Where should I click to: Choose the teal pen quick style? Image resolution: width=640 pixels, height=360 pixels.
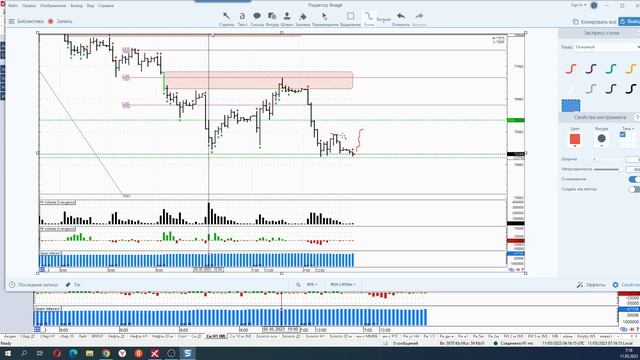click(x=611, y=69)
